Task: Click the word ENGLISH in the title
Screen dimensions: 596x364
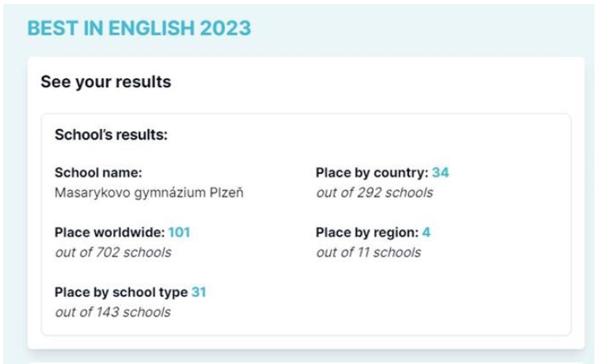Action: pos(151,28)
